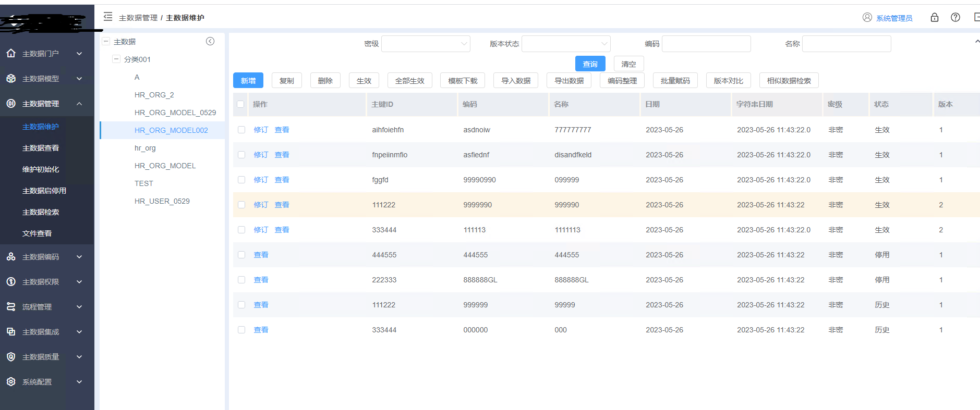Click the 模板下载 button

pyautogui.click(x=463, y=80)
